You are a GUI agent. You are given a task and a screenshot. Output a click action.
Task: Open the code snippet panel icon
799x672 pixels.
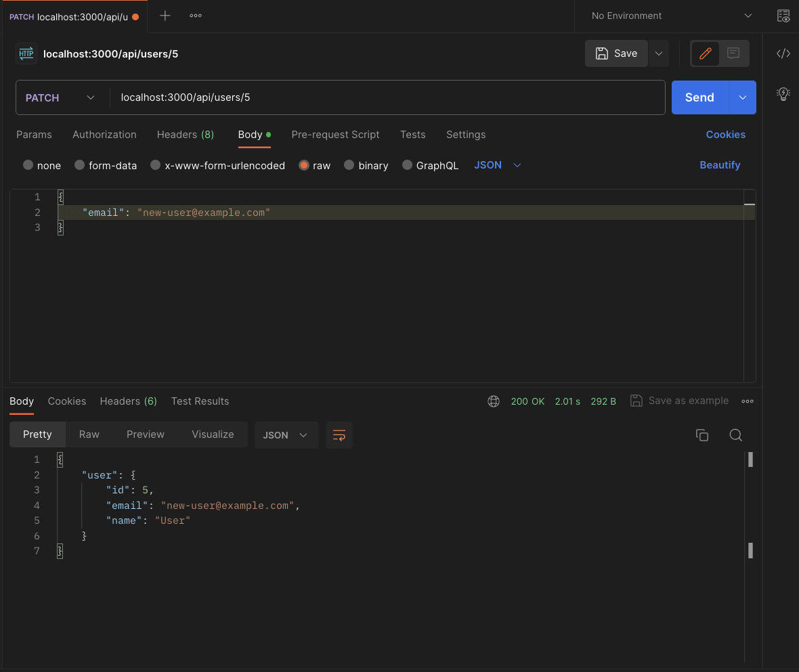click(x=783, y=53)
